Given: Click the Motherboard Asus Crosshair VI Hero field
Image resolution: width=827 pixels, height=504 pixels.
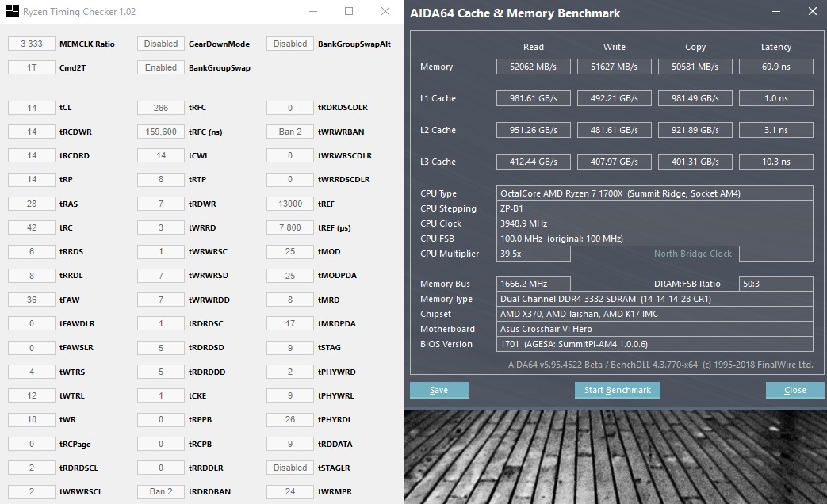Looking at the screenshot, I should point(654,329).
